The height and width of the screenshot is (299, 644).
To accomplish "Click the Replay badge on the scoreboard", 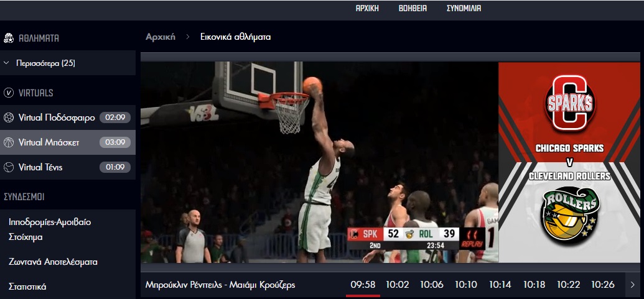I will (x=472, y=239).
